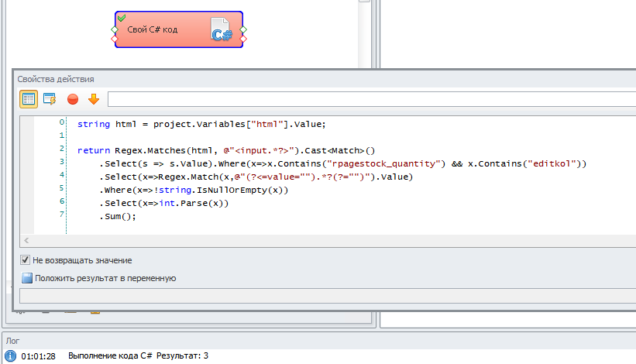Click the Лог panel header
Screen dimensions: 636x364
(x=12, y=341)
